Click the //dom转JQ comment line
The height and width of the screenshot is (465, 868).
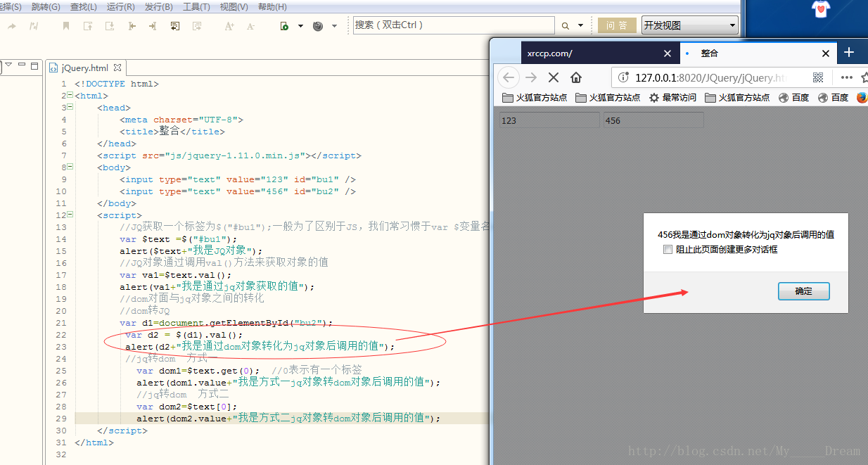coord(145,311)
